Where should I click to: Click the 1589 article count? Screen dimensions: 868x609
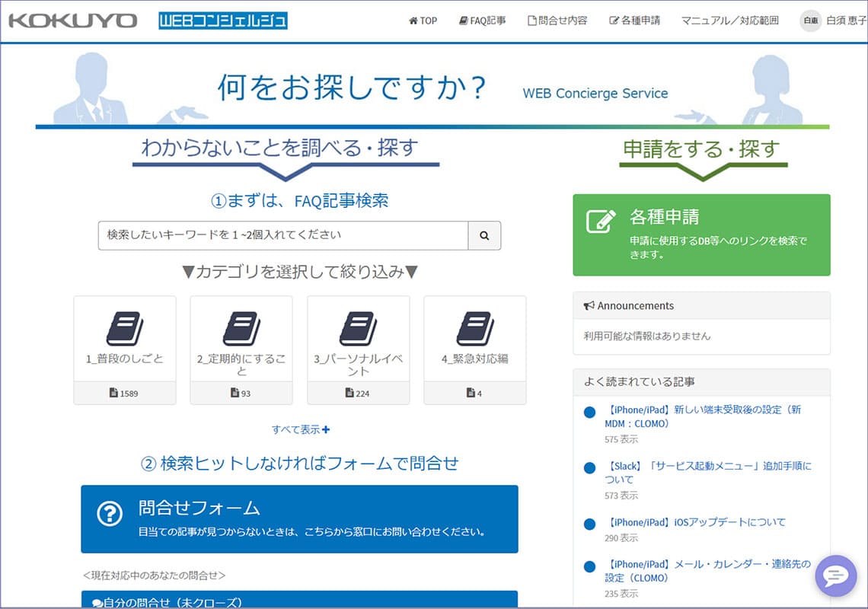124,393
